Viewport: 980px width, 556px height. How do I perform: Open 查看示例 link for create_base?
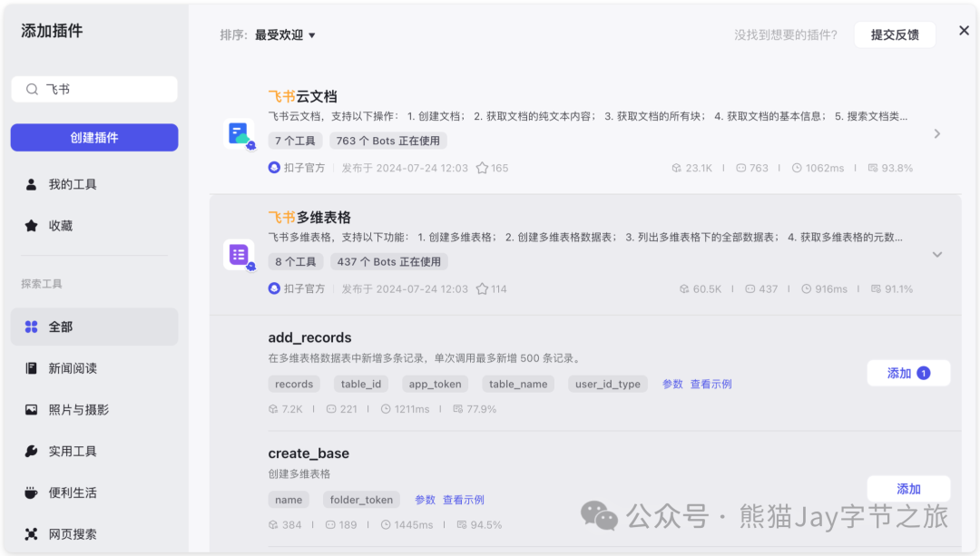tap(463, 500)
